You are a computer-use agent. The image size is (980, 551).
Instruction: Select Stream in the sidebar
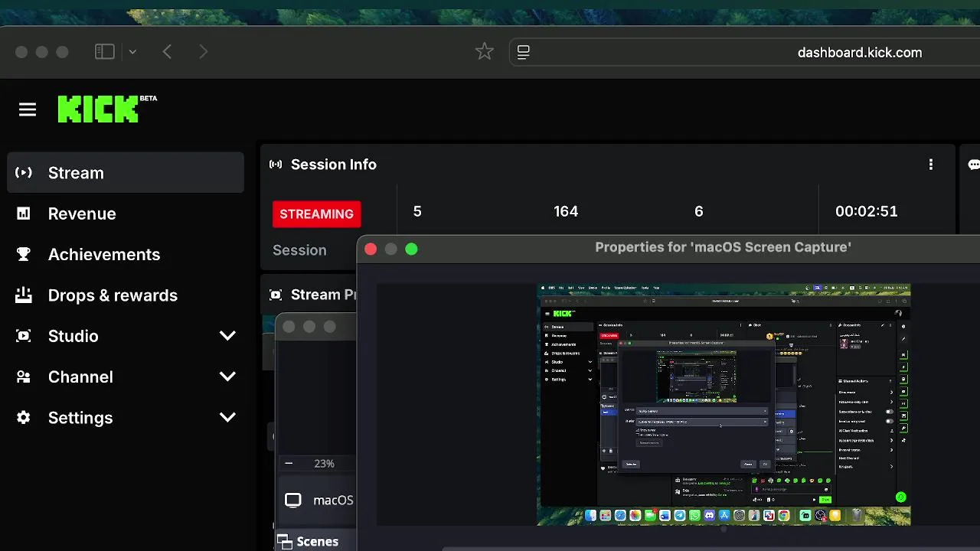(x=126, y=173)
